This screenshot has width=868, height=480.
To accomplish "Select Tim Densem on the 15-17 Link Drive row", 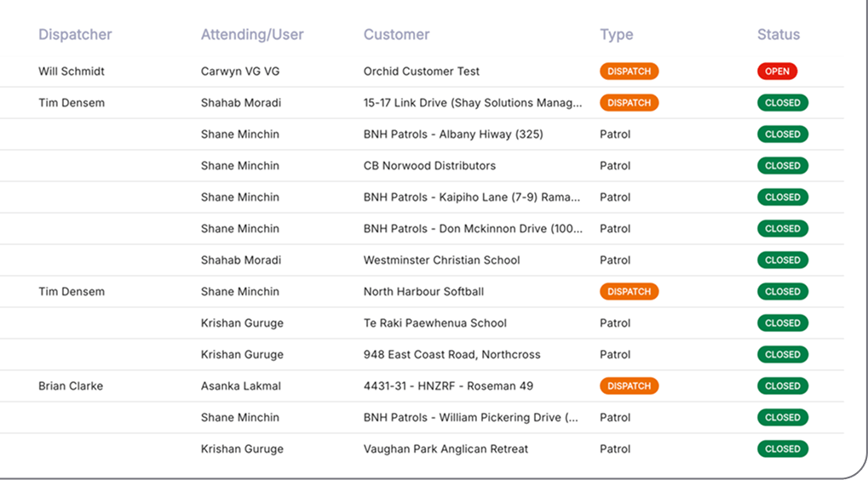I will tap(72, 103).
